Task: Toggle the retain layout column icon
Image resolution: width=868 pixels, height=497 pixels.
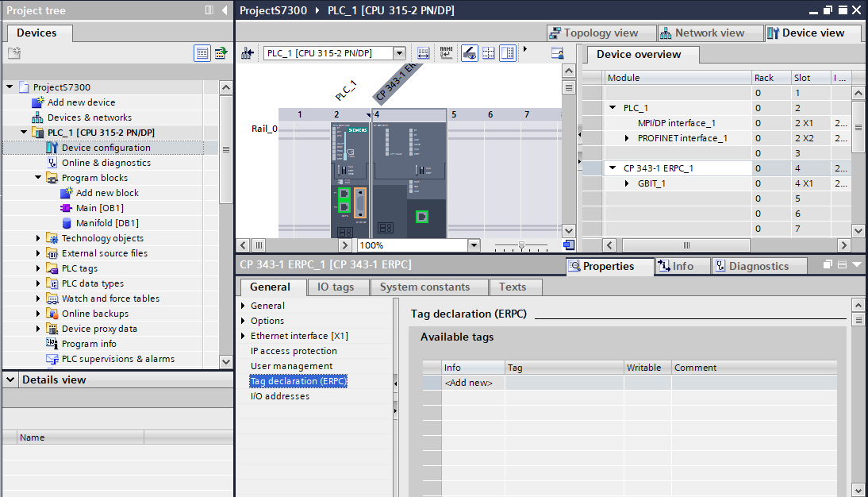Action: click(x=508, y=53)
